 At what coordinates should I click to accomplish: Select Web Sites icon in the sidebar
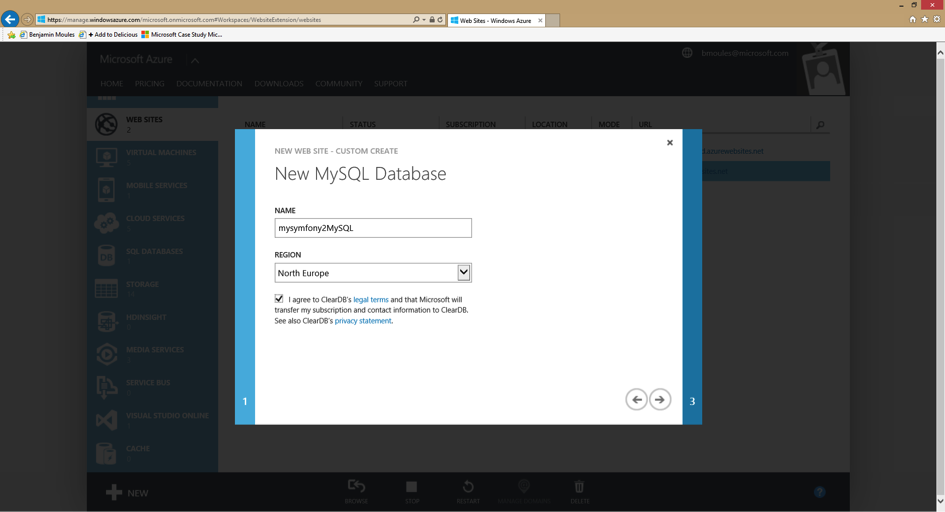(x=107, y=124)
